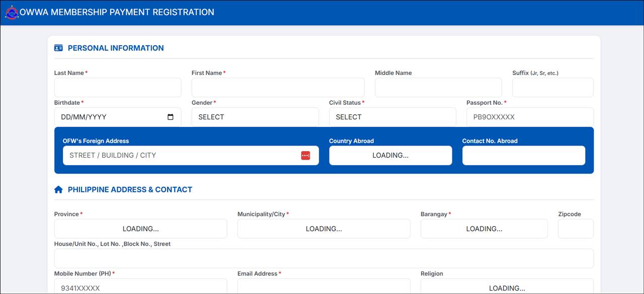Open the Gender SELECT dropdown
Screen dimensions: 644x294
(255, 117)
